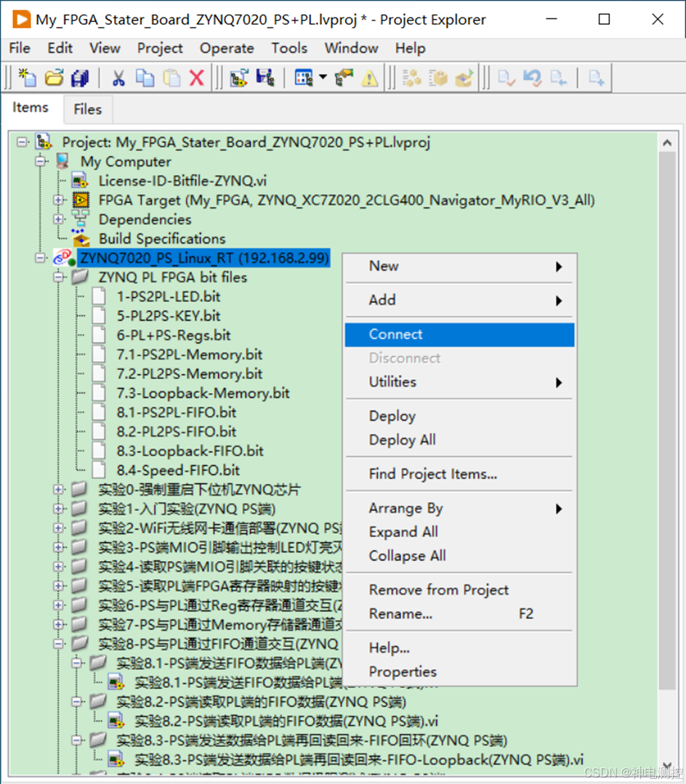
Task: Click the 1-PS2PL-LED.bit file icon
Action: 99,296
